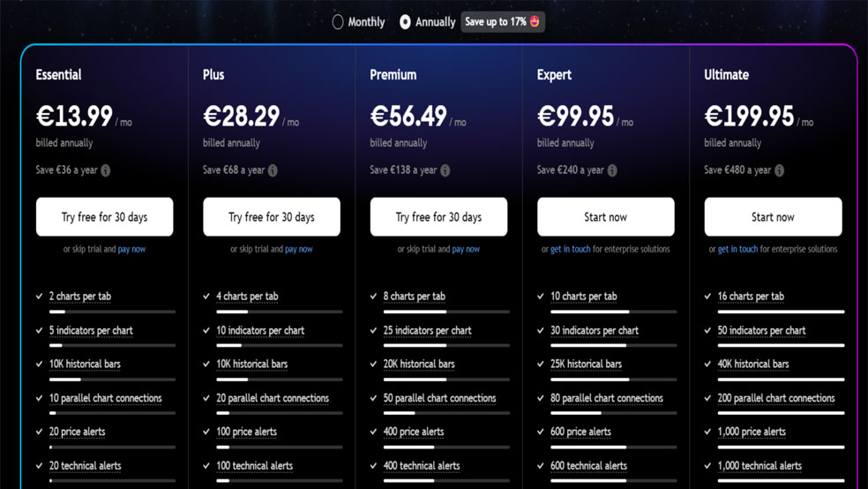Click the info icon next to Save €36 a year
The image size is (868, 489).
click(x=105, y=170)
